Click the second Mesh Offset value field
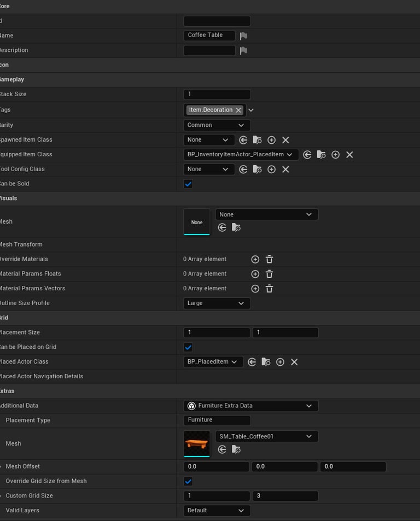The image size is (420, 521). 284,467
